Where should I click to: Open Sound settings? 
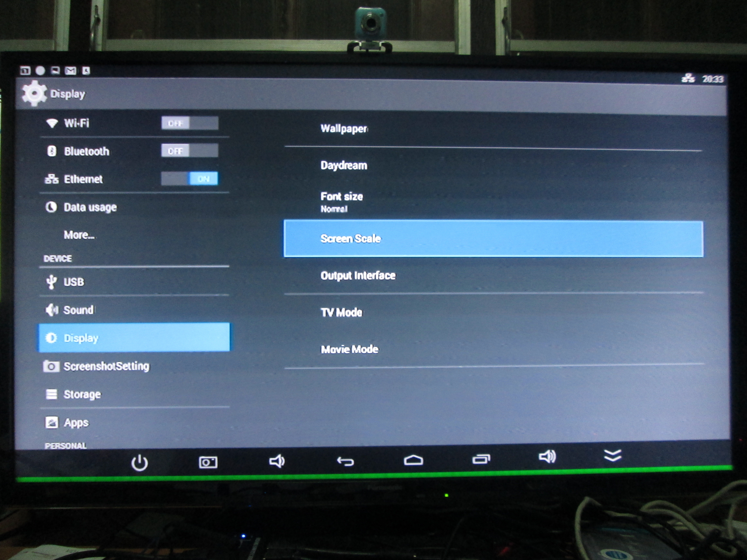[x=134, y=310]
